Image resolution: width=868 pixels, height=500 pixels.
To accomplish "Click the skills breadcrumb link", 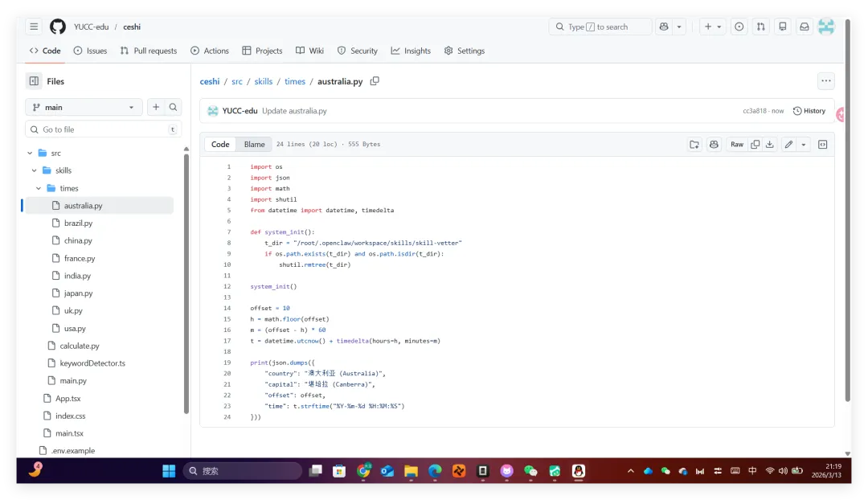I will pyautogui.click(x=264, y=81).
